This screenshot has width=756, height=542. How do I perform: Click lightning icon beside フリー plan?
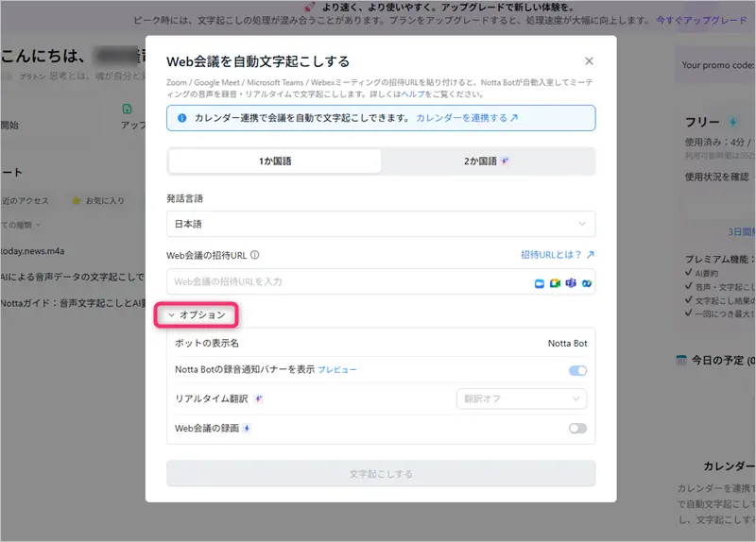(x=733, y=122)
